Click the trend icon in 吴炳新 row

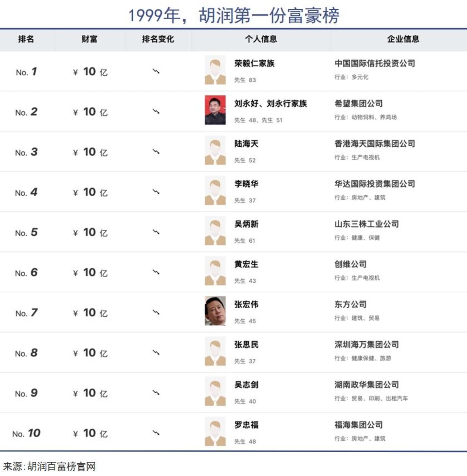click(156, 232)
